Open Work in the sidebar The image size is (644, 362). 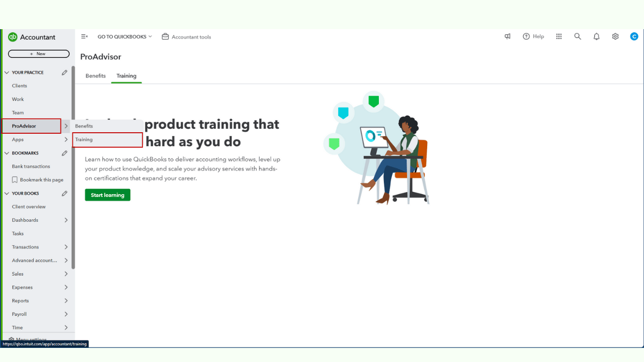pyautogui.click(x=18, y=99)
